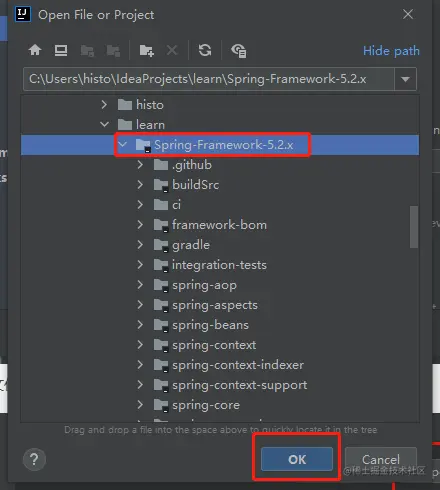Expand the spring-context-indexer folder
Viewport: 440px width, 490px height.
click(x=140, y=365)
